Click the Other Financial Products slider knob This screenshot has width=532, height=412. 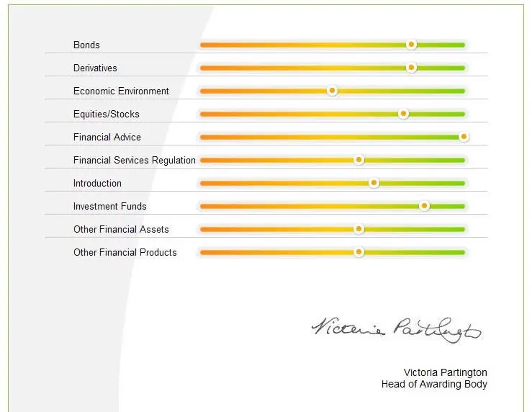pos(359,252)
